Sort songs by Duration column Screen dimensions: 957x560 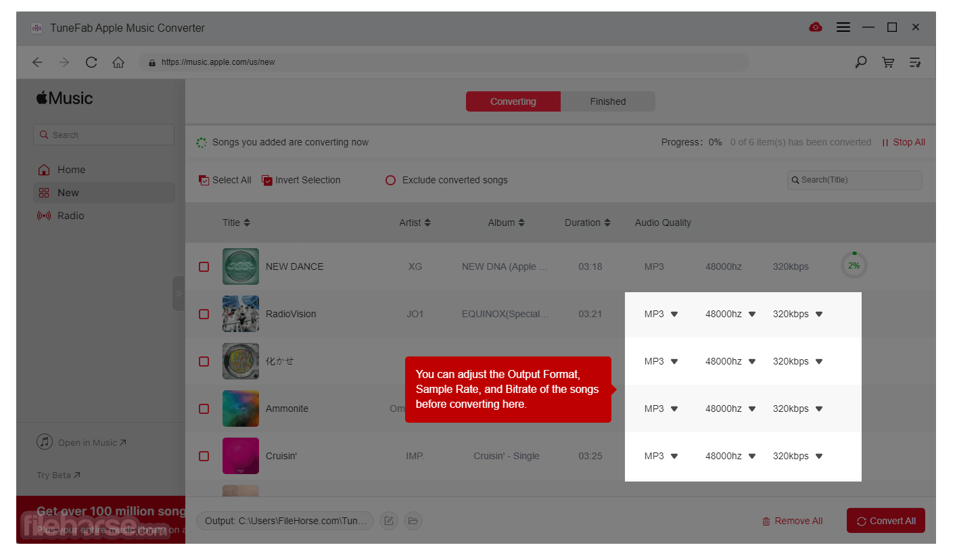click(588, 223)
